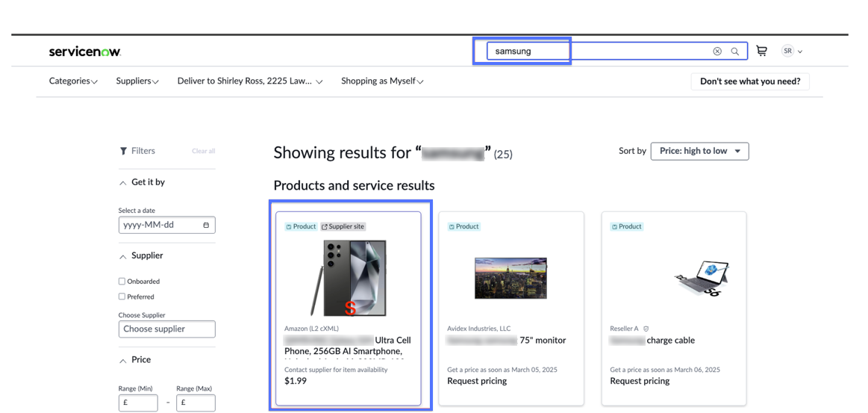868x413 pixels.
Task: Click the Filters funnel icon
Action: click(123, 151)
